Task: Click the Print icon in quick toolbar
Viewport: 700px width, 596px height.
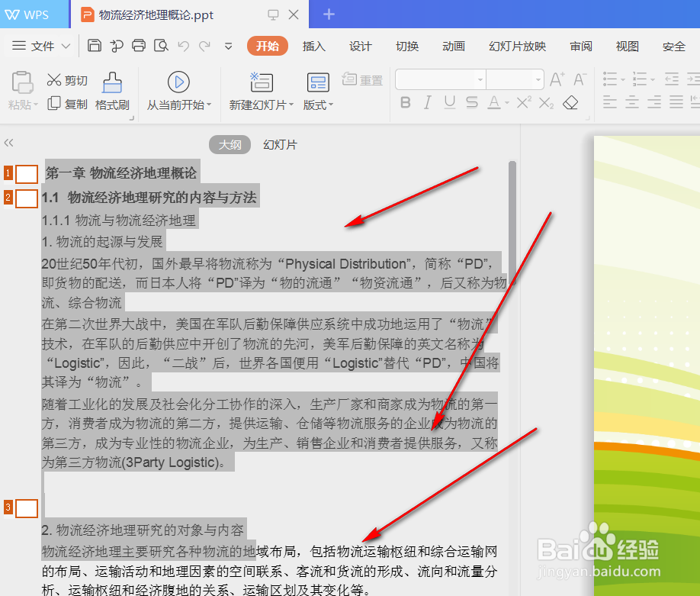Action: [137, 46]
